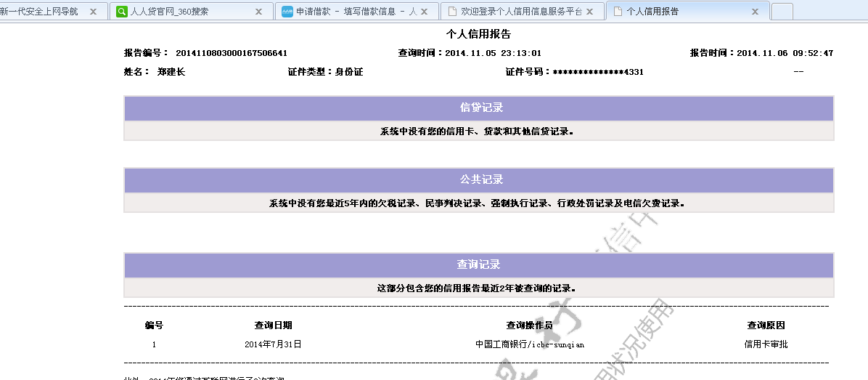The height and width of the screenshot is (380, 868).
Task: Click the 公共记录 section header
Action: pos(479,180)
